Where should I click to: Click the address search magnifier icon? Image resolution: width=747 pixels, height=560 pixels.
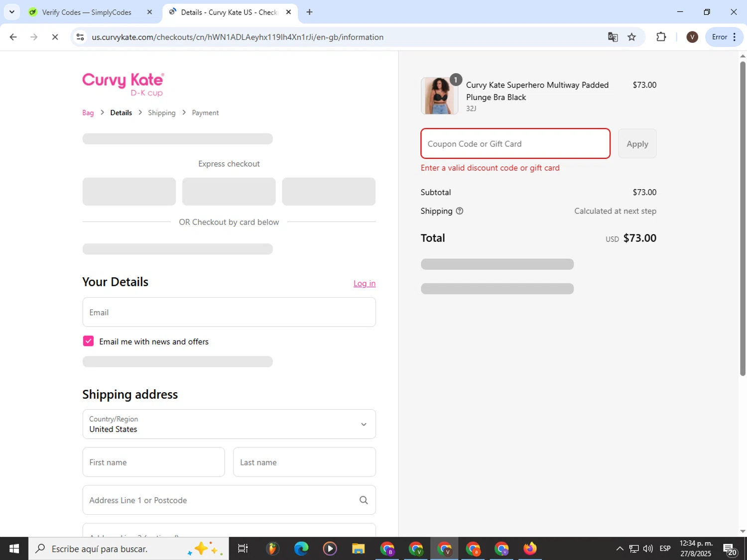[x=364, y=500]
